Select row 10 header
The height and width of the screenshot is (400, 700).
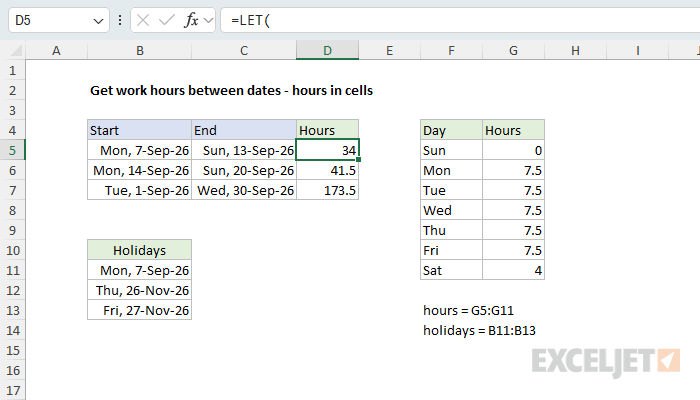click(x=12, y=250)
